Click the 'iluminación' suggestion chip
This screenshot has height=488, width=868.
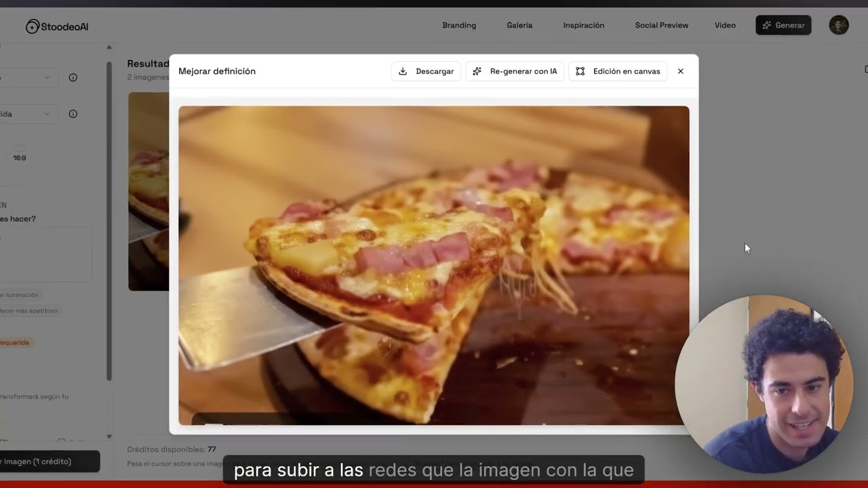click(20, 295)
